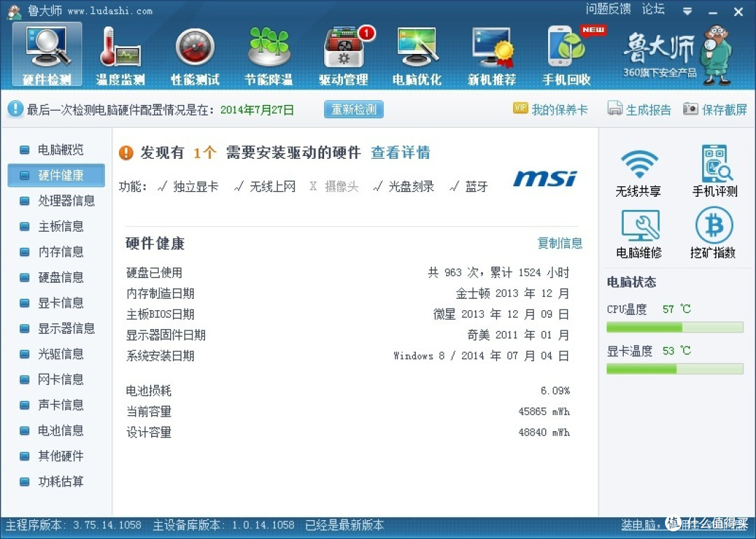Select 硬件健康 in sidebar
This screenshot has width=756, height=539.
[56, 176]
